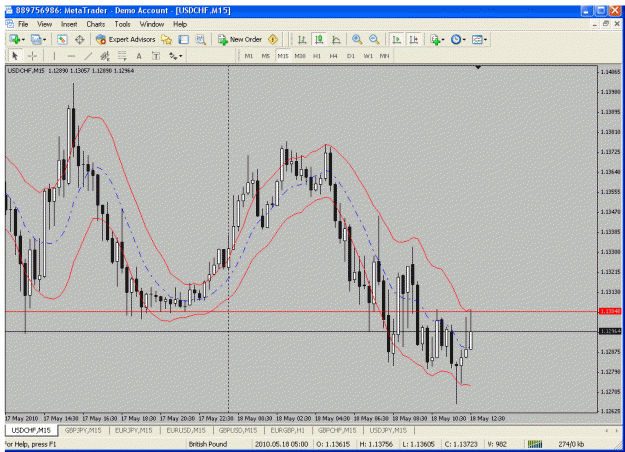
Task: Open the Indicators list dropdown
Action: [x=437, y=39]
